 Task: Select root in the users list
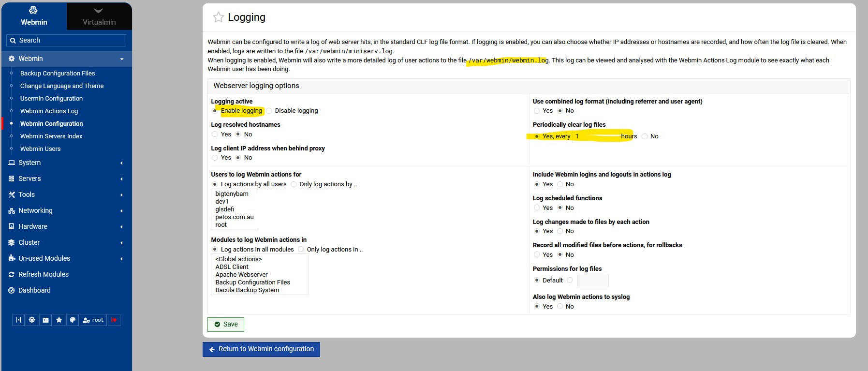point(221,225)
